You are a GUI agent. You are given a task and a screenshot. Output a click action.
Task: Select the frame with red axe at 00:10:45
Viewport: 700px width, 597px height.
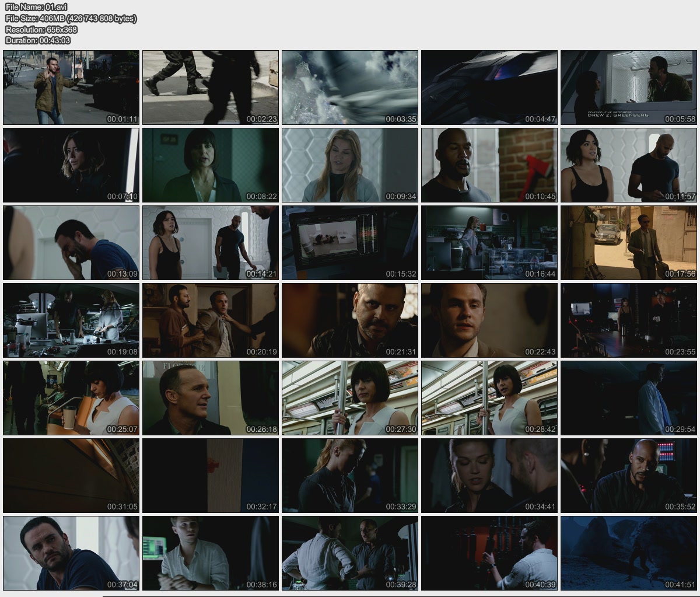[489, 165]
